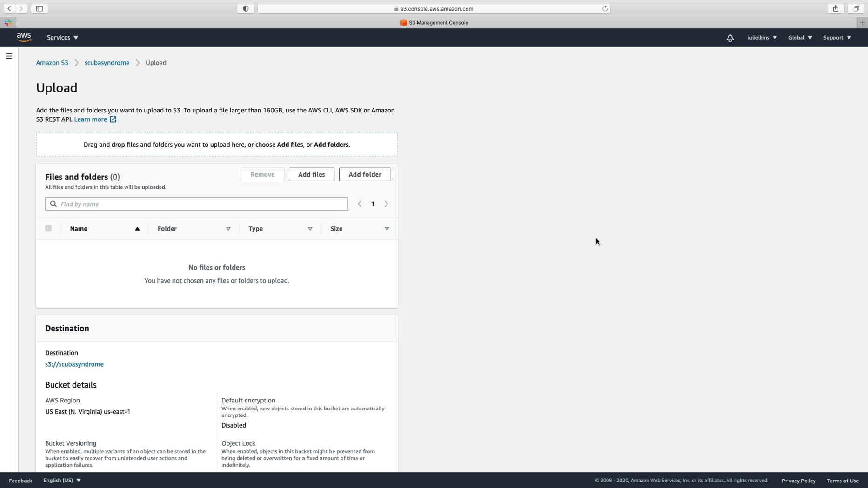This screenshot has width=868, height=488.
Task: Open the Safari share icon
Action: [x=836, y=8]
